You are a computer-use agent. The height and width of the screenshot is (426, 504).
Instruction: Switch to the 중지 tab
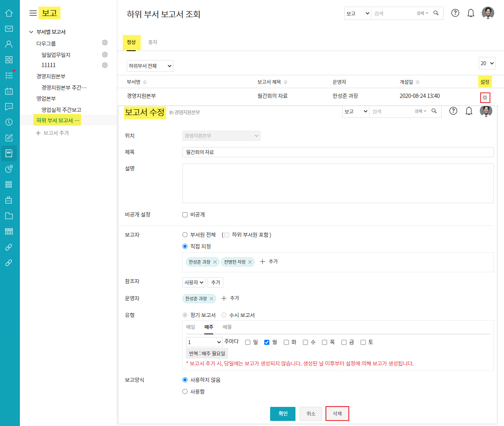[152, 42]
